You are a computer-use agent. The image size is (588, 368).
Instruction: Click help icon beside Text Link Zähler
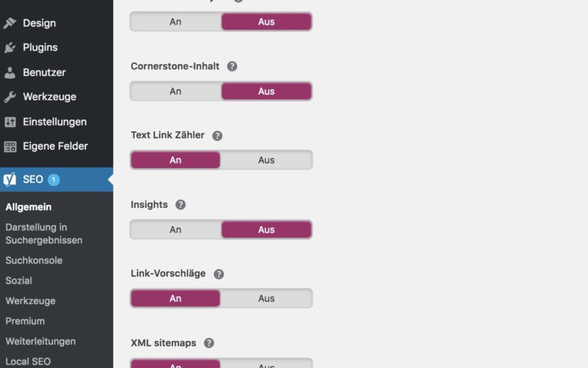point(217,136)
